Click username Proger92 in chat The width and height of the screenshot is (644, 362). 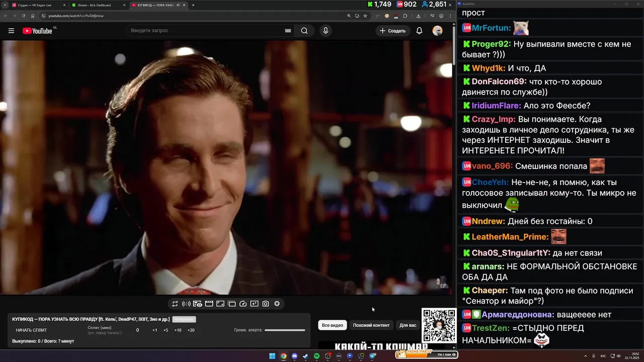click(x=491, y=44)
